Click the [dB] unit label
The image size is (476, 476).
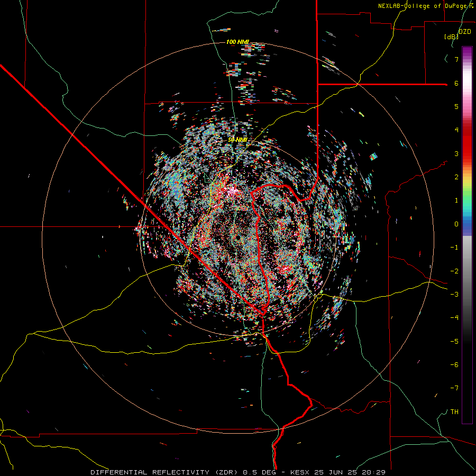[x=451, y=36]
